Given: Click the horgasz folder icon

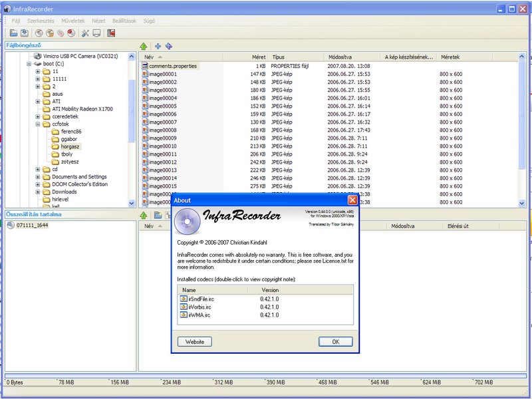Looking at the screenshot, I should point(55,146).
